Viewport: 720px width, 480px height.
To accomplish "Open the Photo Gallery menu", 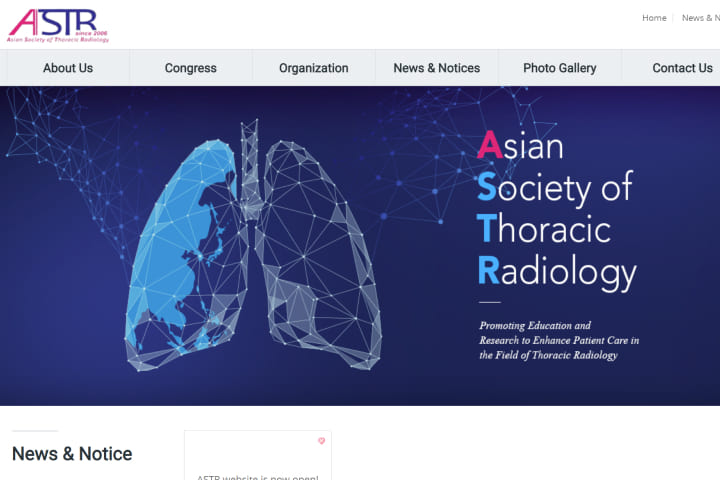I will (560, 68).
